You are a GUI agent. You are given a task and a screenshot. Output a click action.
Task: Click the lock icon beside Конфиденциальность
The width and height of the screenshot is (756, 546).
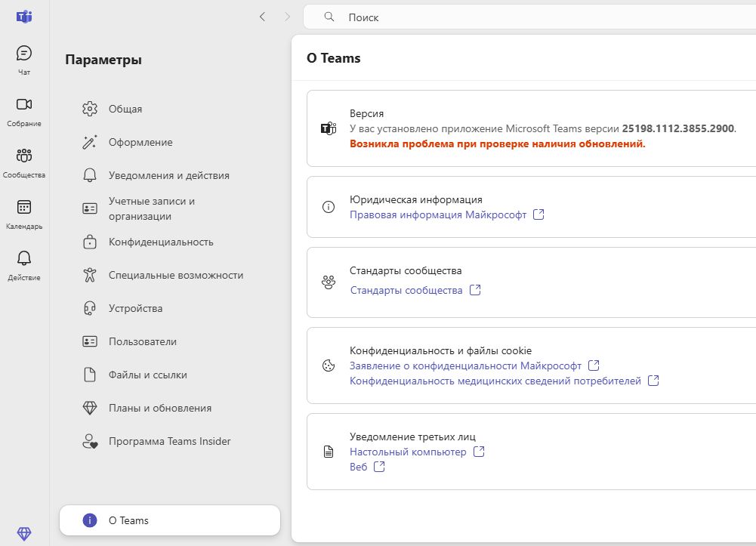point(90,242)
